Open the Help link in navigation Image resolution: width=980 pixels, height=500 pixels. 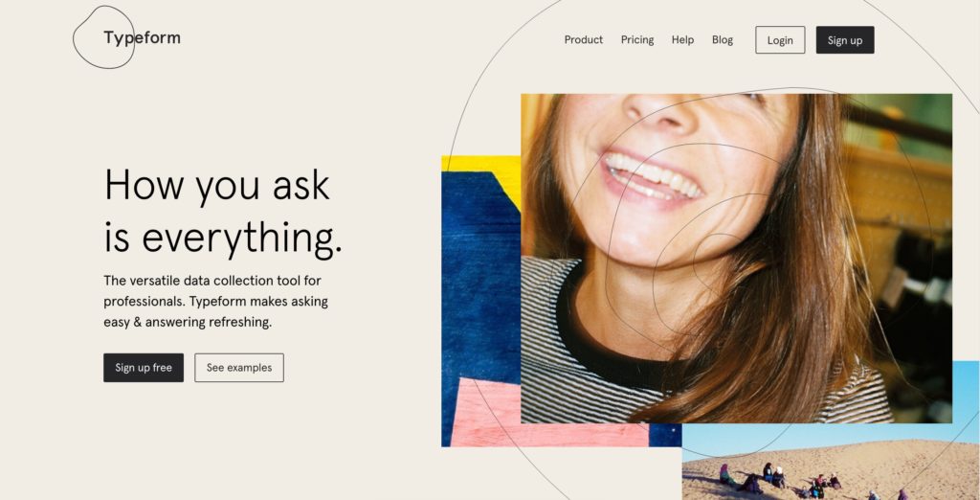(682, 40)
